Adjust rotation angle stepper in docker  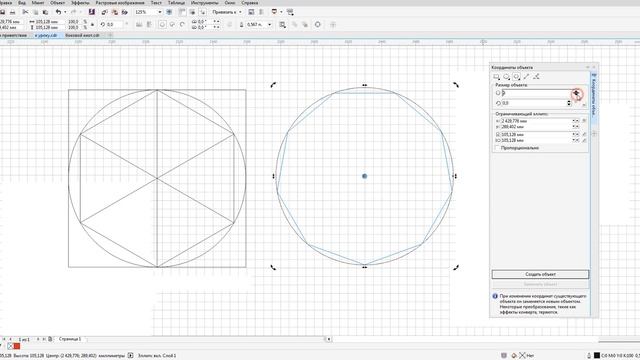tap(569, 103)
